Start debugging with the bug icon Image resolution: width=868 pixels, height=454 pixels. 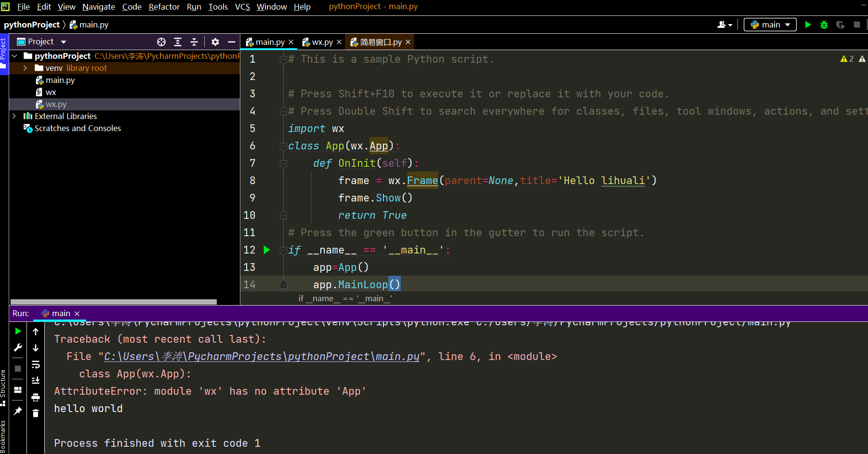pyautogui.click(x=824, y=25)
